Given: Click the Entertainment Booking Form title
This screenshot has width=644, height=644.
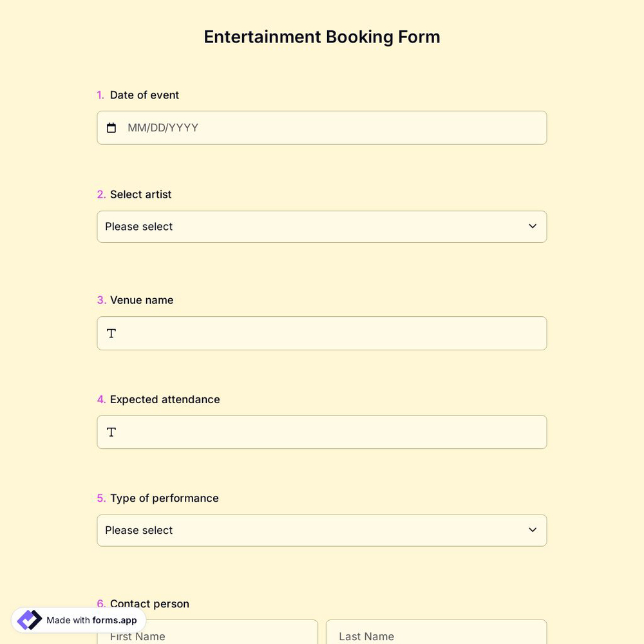Looking at the screenshot, I should coord(322,36).
